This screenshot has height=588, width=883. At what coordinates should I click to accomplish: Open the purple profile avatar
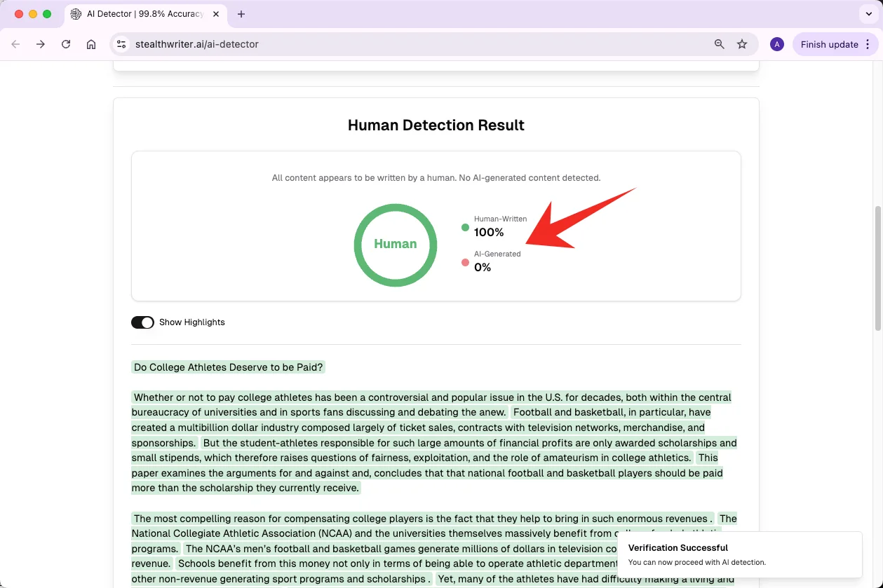(776, 44)
